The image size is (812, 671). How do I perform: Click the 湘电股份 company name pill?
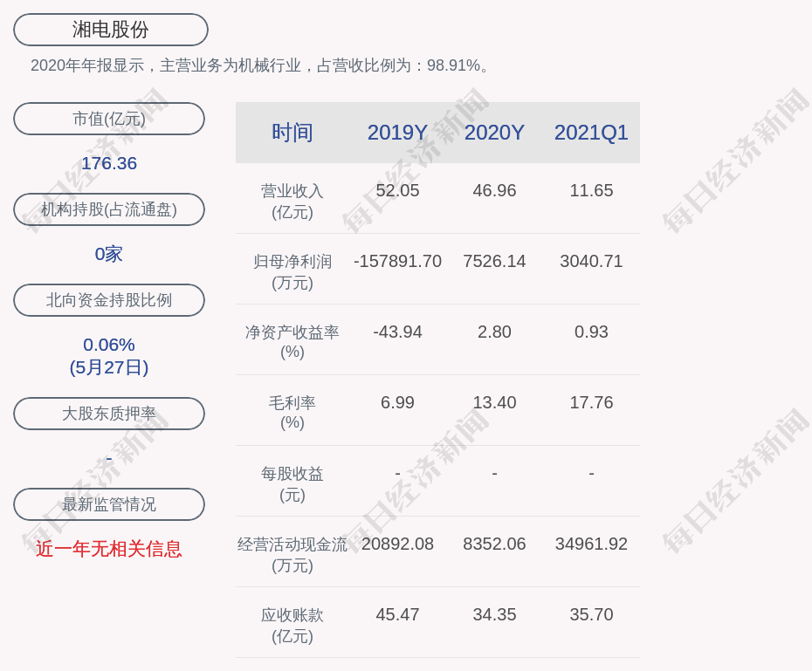tap(110, 30)
